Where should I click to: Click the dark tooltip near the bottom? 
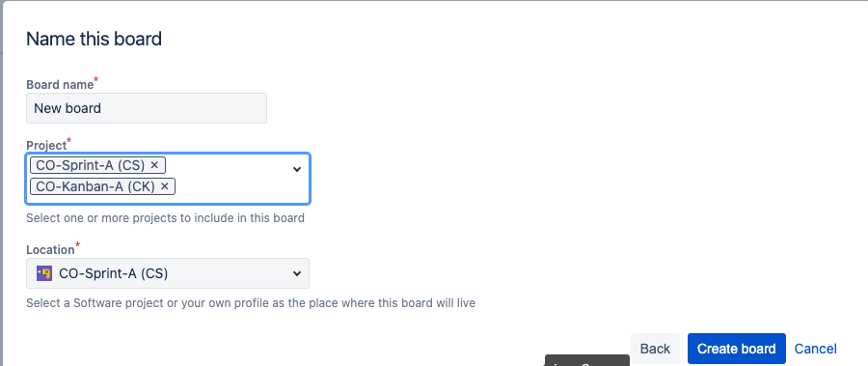(587, 360)
